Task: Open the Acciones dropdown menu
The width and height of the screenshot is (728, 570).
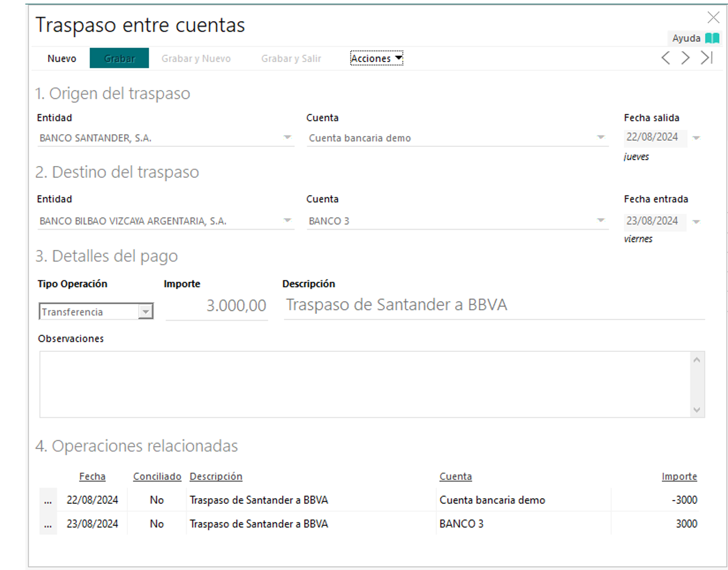Action: (x=376, y=58)
